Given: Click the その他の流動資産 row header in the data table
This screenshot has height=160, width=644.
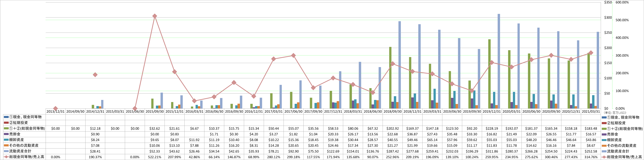Looking at the screenshot, I should point(24,146).
